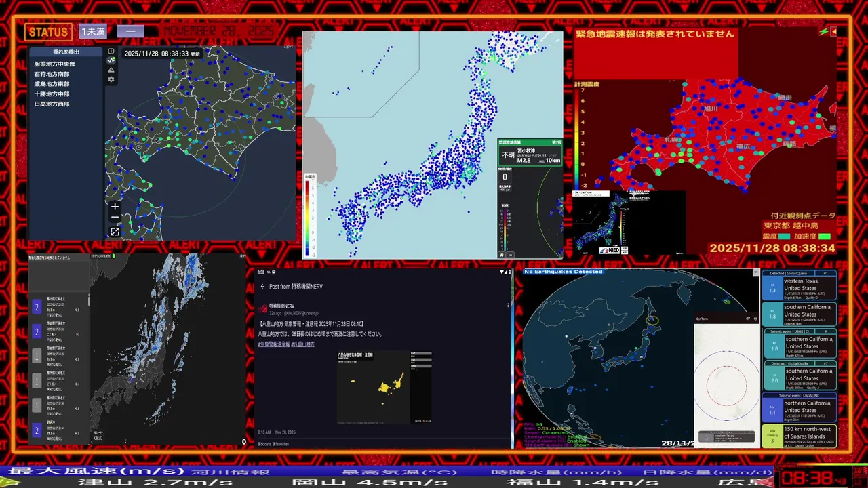This screenshot has width=868, height=488.
Task: Click the 特務機関NERV profile avatar
Action: coord(262,308)
